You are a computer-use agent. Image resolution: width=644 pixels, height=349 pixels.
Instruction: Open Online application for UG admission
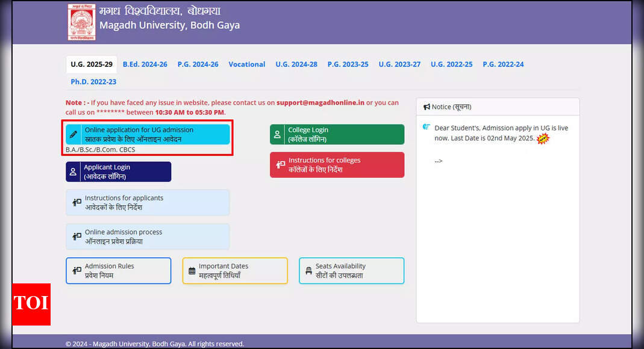click(148, 134)
